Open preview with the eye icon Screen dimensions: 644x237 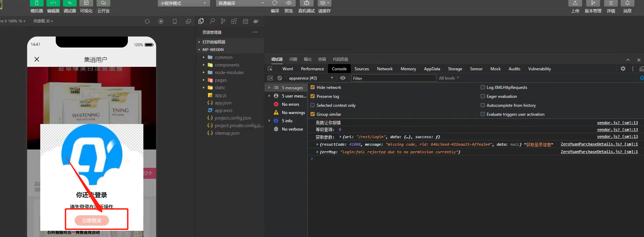(x=288, y=3)
